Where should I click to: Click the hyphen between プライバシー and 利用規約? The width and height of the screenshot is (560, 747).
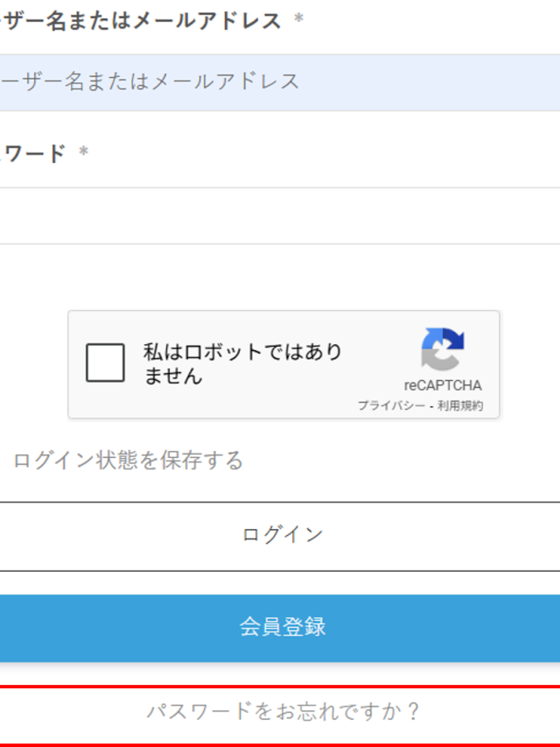click(432, 406)
